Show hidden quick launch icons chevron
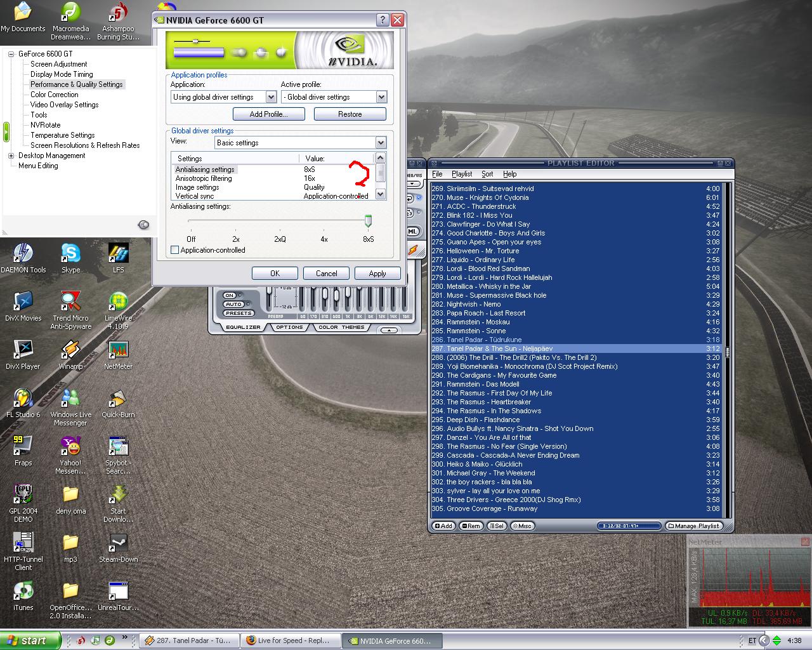The width and height of the screenshot is (812, 650). tap(124, 638)
